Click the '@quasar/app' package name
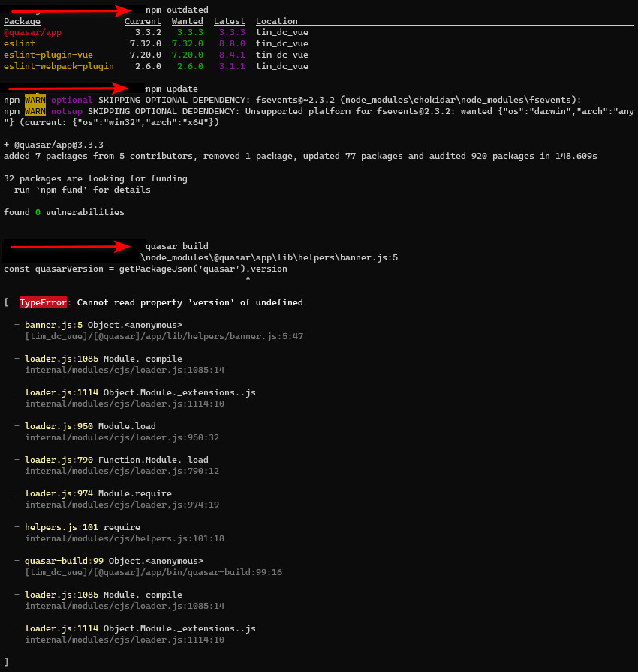638x672 pixels. pyautogui.click(x=32, y=32)
